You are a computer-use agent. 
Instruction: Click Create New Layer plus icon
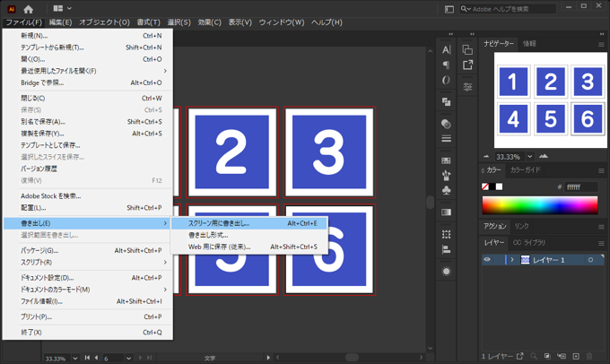click(x=576, y=356)
